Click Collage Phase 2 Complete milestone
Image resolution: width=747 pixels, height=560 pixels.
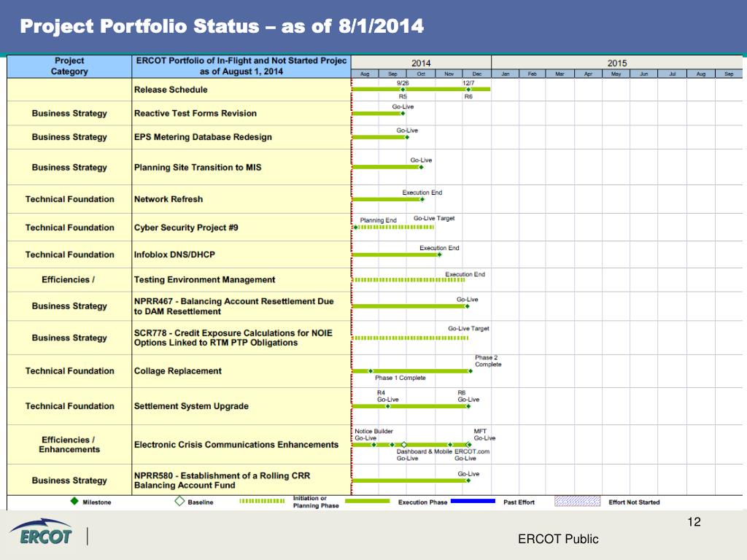[x=471, y=371]
